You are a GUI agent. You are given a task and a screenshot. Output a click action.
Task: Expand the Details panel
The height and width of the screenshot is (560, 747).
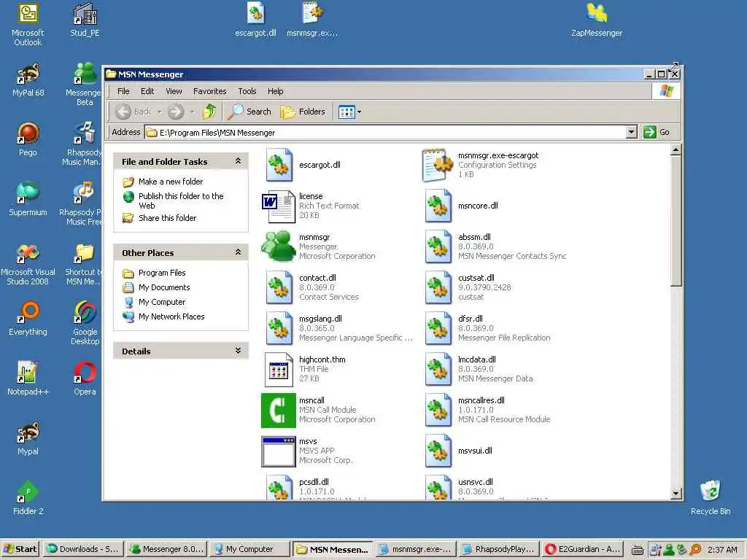pos(239,351)
